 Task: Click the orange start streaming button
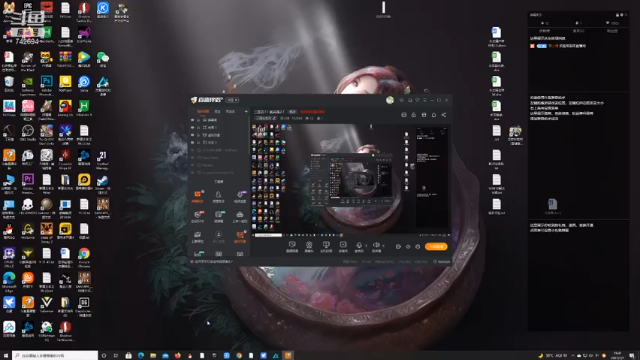tap(436, 247)
